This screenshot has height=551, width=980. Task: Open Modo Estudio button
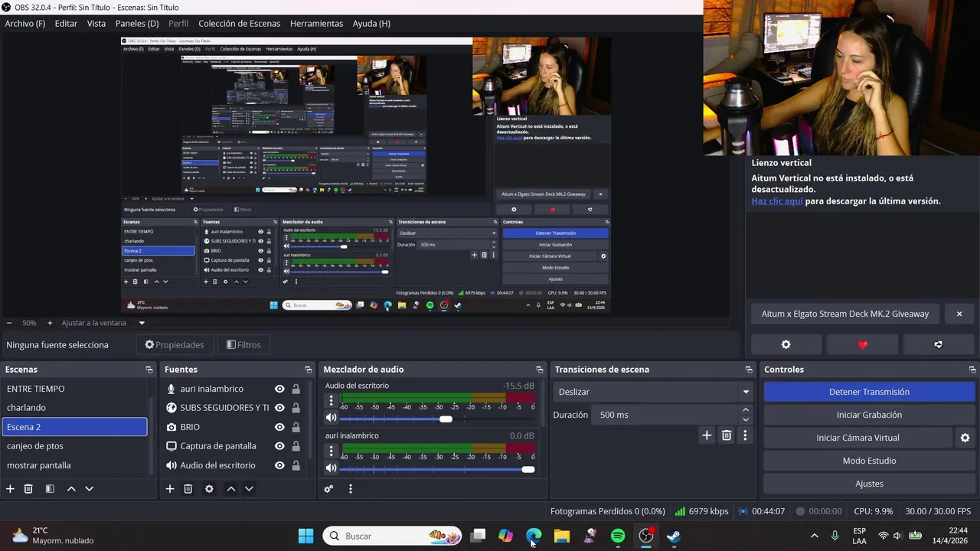869,461
